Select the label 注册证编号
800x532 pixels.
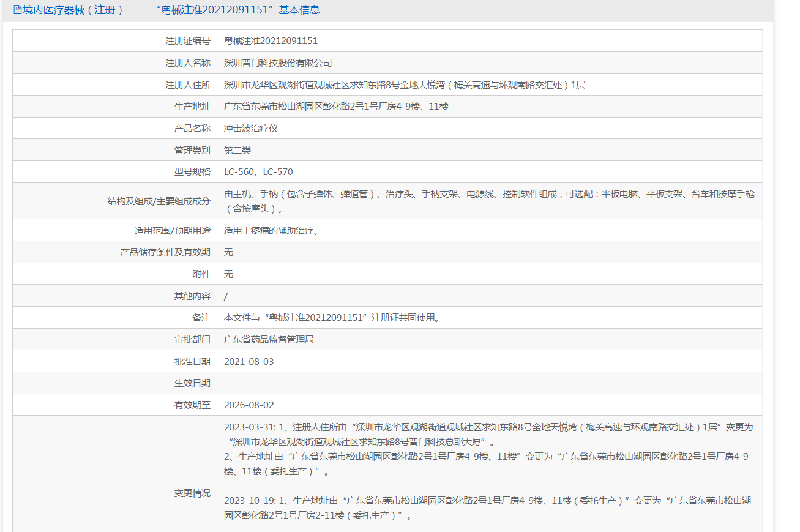188,41
